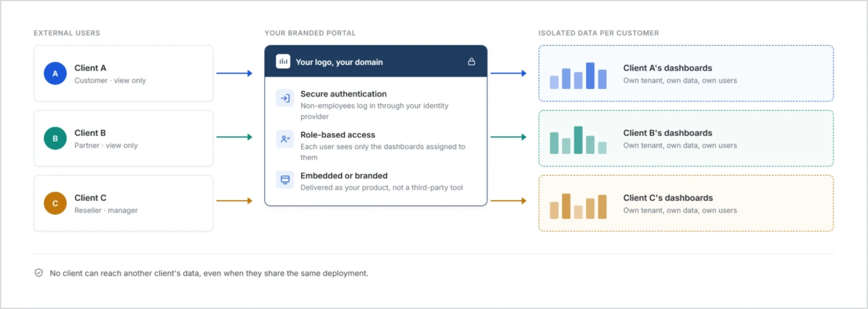Click the green bar chart in Client B's dashboards
The image size is (868, 309).
pyautogui.click(x=578, y=140)
